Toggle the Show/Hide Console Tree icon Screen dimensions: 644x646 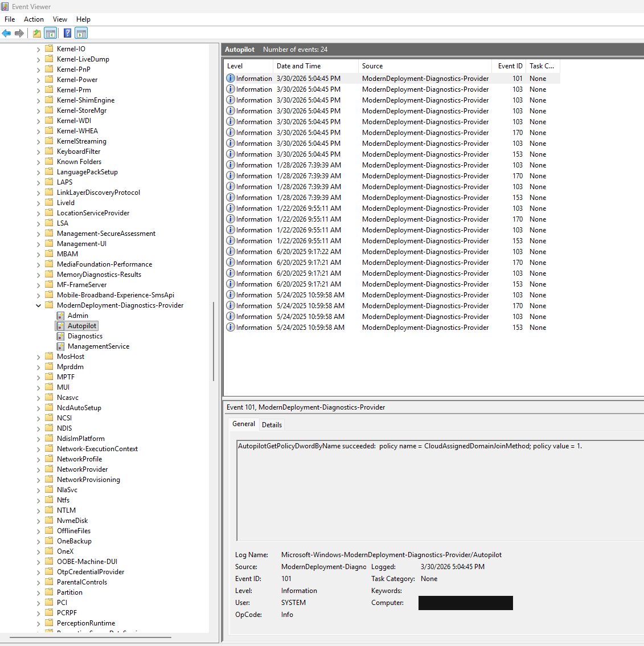[51, 34]
